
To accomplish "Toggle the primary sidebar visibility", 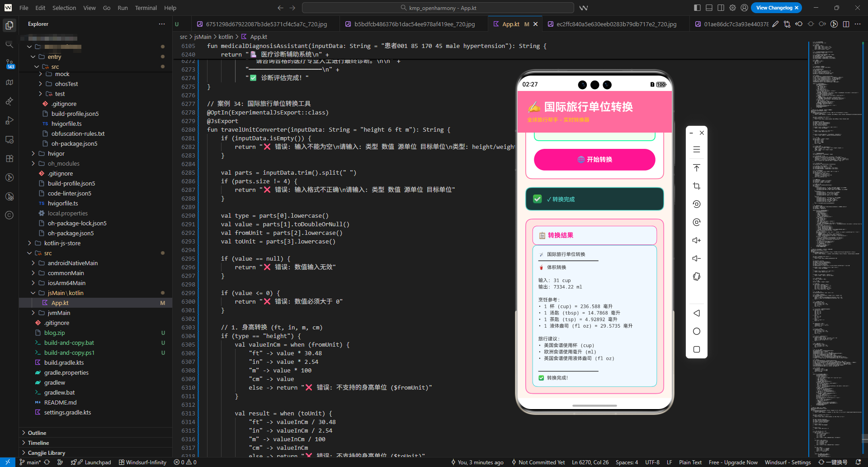I will tap(697, 8).
